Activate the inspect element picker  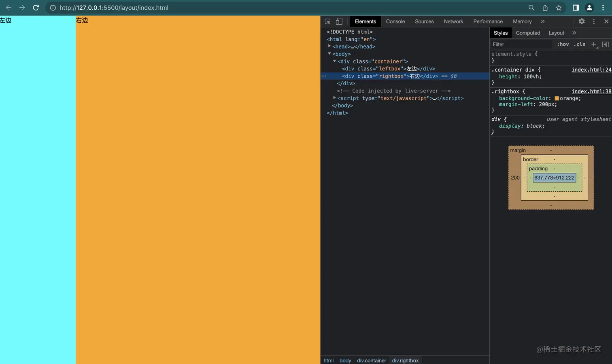tap(328, 21)
